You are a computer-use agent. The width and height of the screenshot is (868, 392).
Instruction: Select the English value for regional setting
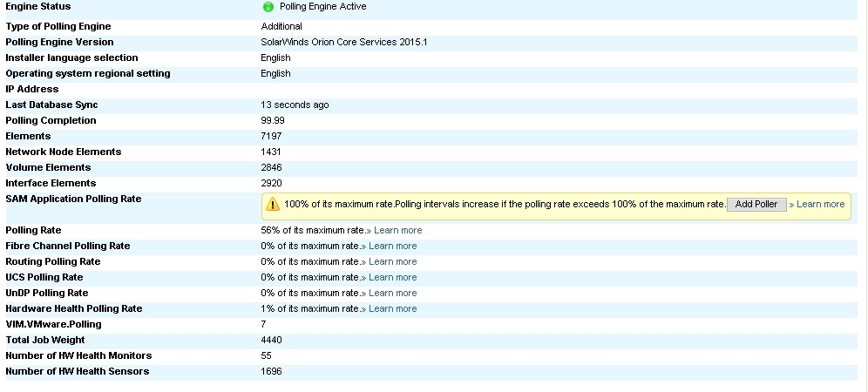pos(275,74)
